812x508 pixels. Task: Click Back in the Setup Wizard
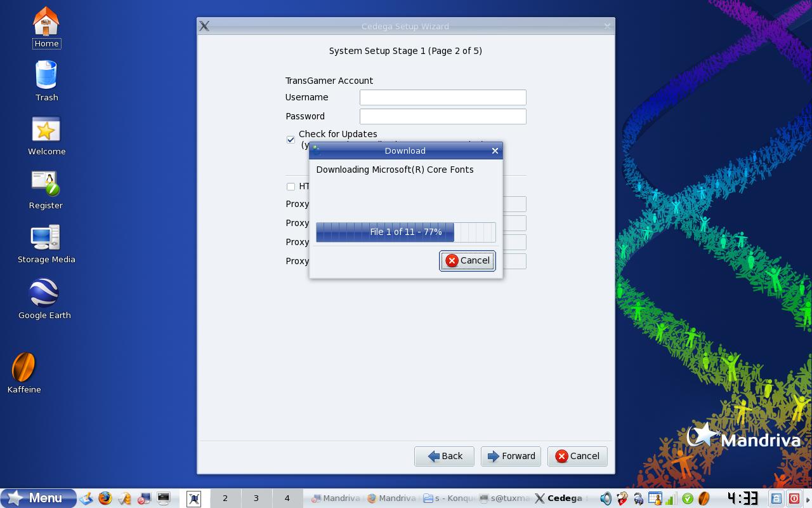coord(444,456)
